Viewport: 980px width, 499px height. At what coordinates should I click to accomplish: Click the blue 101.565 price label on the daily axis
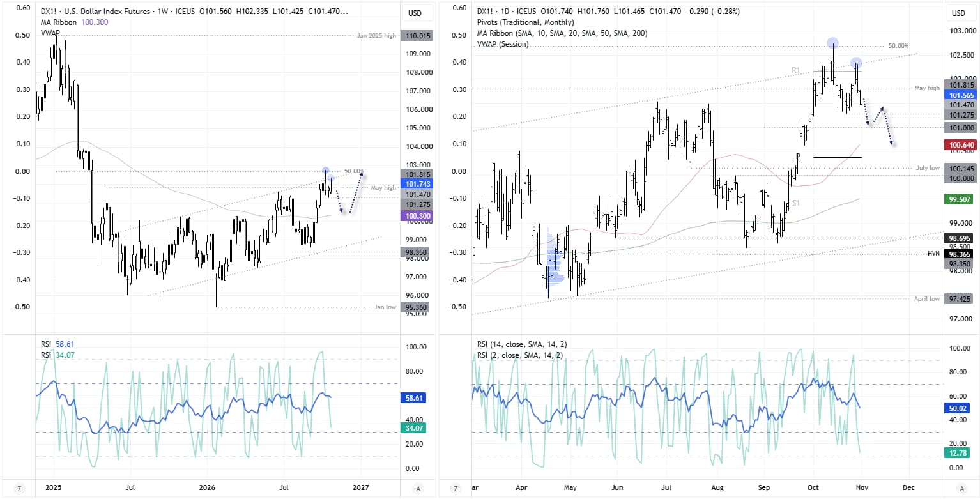click(961, 95)
